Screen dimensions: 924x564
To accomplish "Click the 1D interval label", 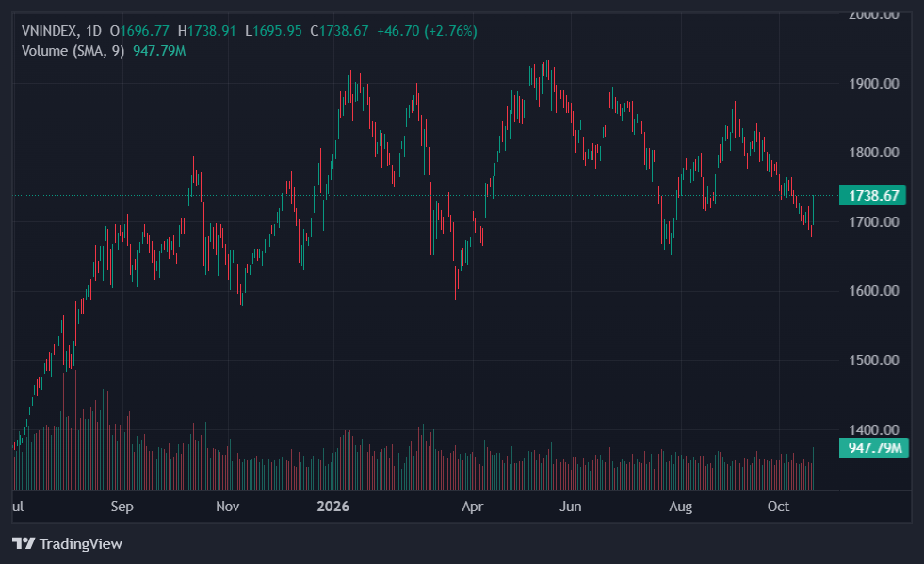I will coord(93,31).
